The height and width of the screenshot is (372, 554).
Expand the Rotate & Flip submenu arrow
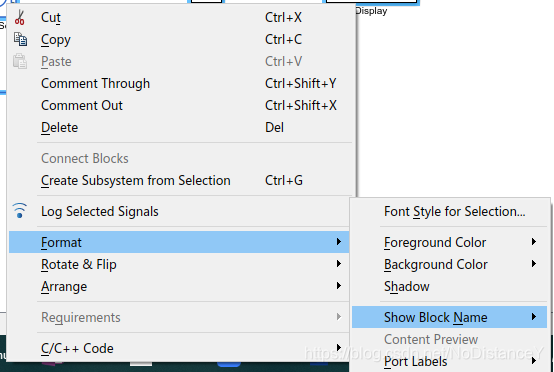(x=338, y=264)
